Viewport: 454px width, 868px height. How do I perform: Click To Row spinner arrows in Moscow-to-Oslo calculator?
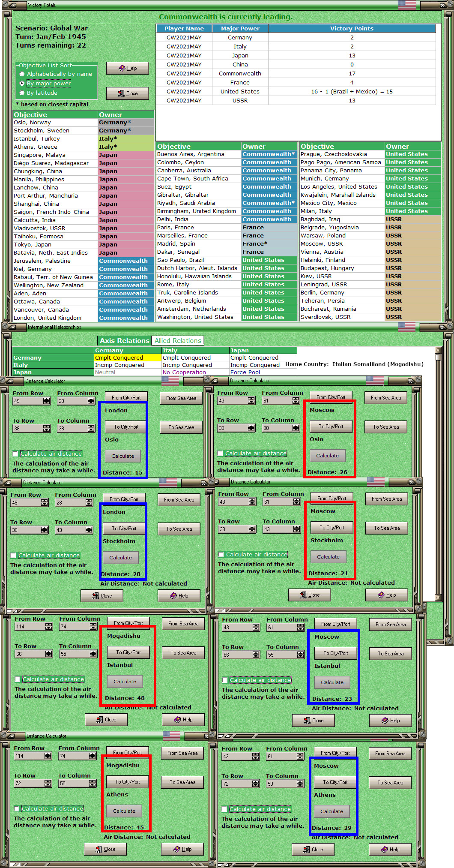tap(251, 428)
